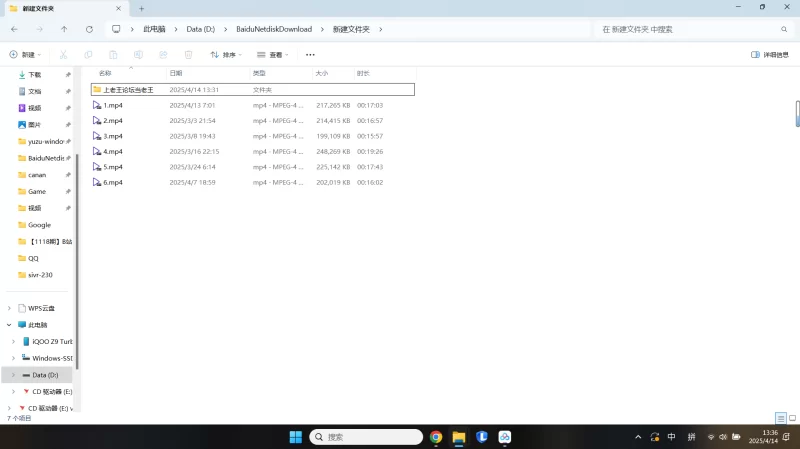
Task: Select the 3.mp4 video file
Action: [x=113, y=136]
